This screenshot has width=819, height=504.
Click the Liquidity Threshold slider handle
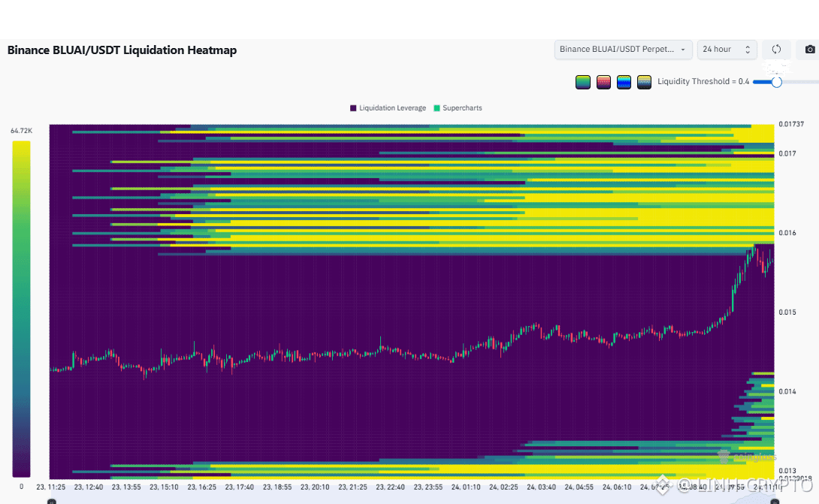777,82
